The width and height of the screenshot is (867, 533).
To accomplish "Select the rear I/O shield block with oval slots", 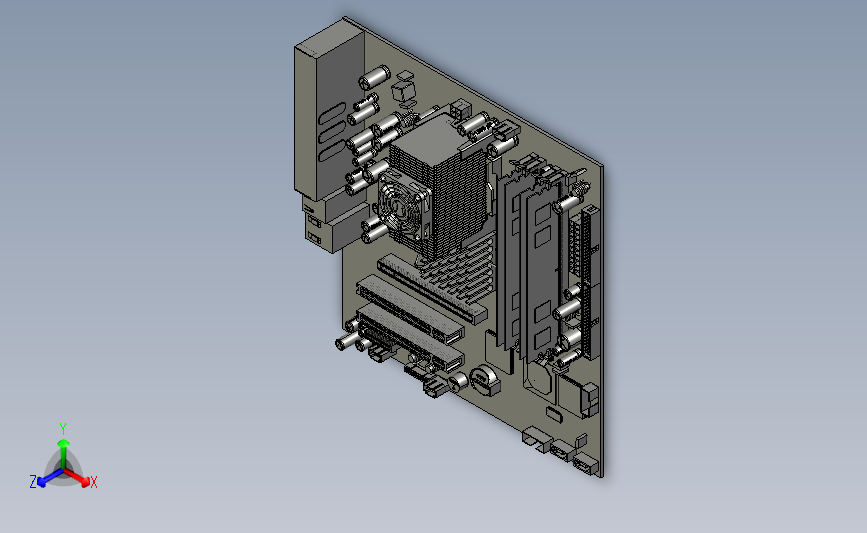I will coord(329,114).
